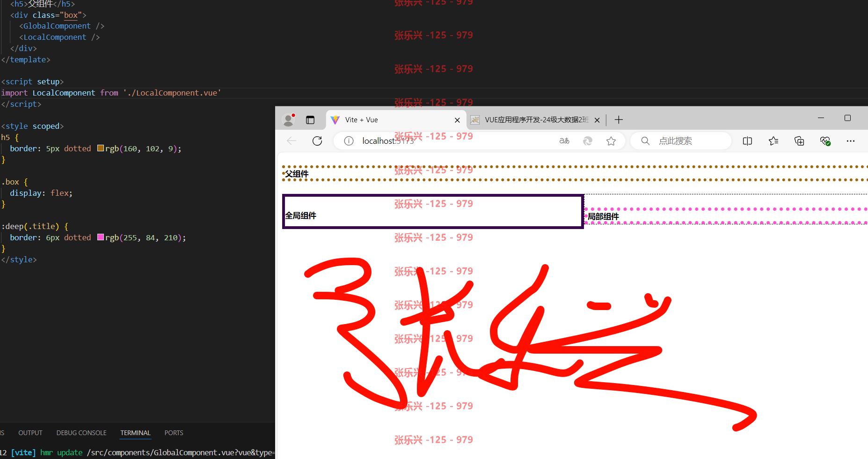Click the 全局组件 box on the page
The width and height of the screenshot is (868, 459).
(433, 212)
